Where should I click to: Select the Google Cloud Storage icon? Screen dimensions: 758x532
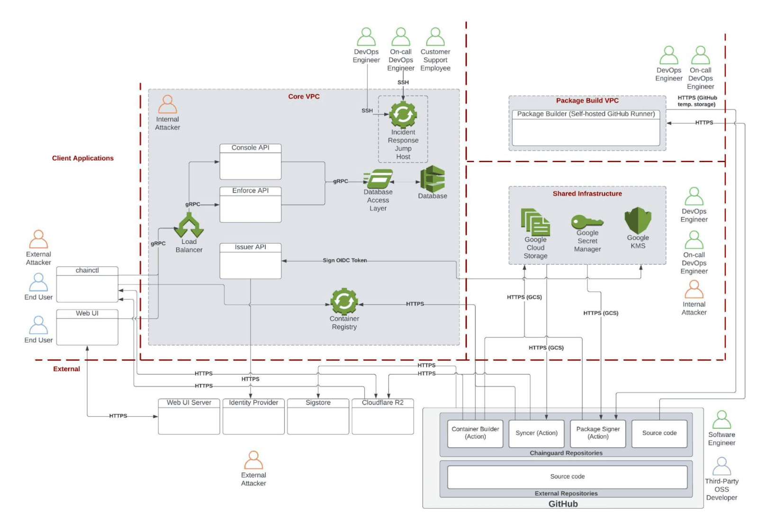pyautogui.click(x=535, y=222)
